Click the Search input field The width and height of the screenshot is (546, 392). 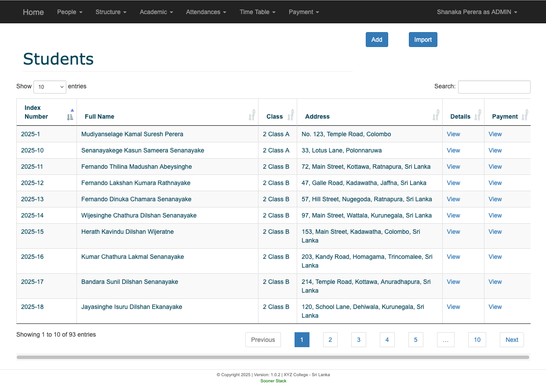pyautogui.click(x=494, y=87)
